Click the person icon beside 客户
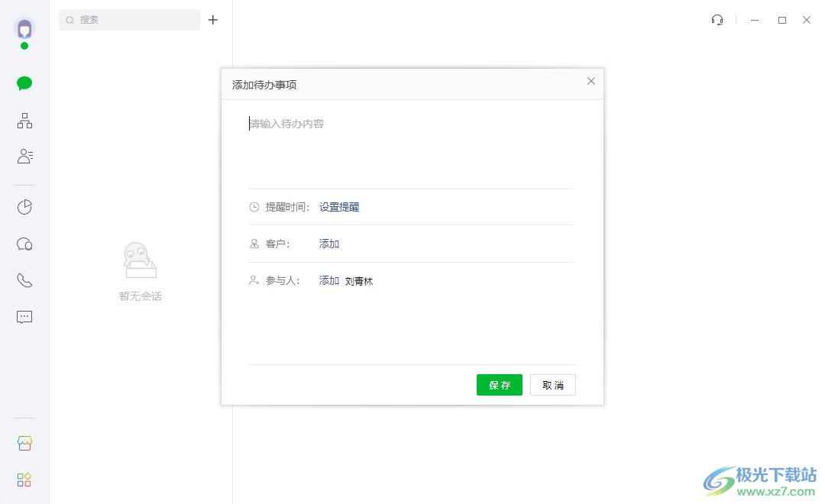The image size is (825, 504). point(254,244)
